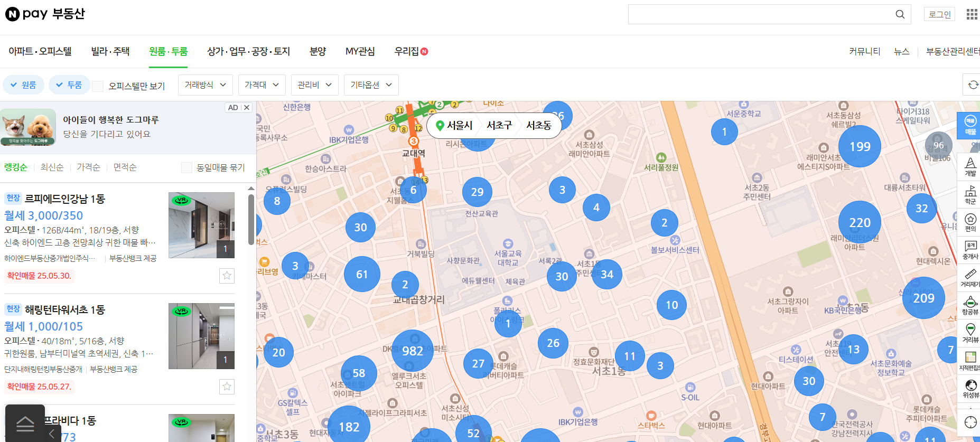Favorite the 르피에드인강남 1동 listing star
The height and width of the screenshot is (442, 980).
pyautogui.click(x=227, y=276)
